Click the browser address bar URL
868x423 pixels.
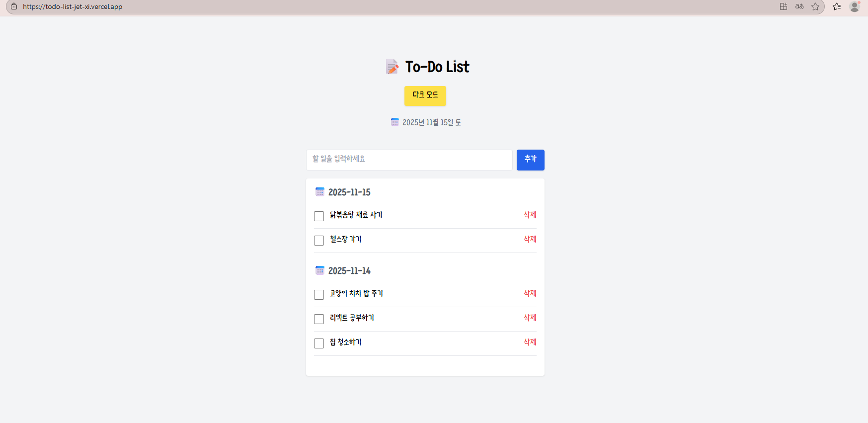click(x=73, y=6)
